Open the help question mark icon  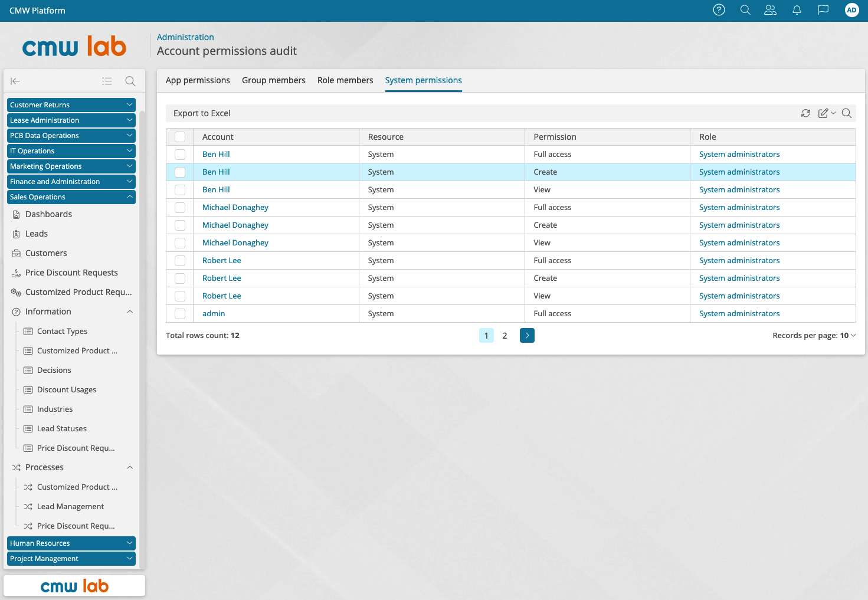[x=719, y=10]
